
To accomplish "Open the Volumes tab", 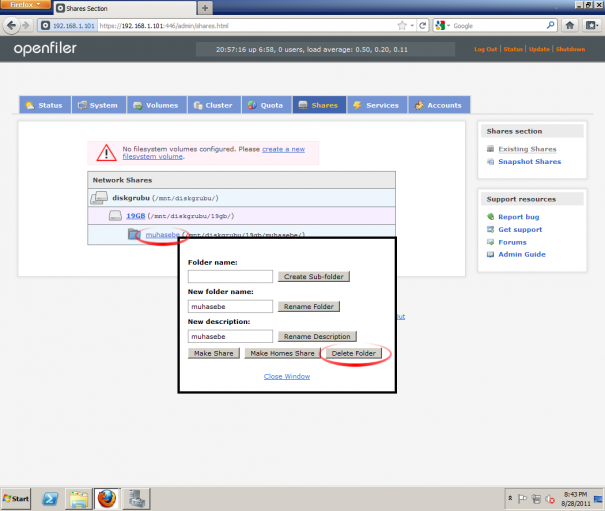I will tap(157, 105).
